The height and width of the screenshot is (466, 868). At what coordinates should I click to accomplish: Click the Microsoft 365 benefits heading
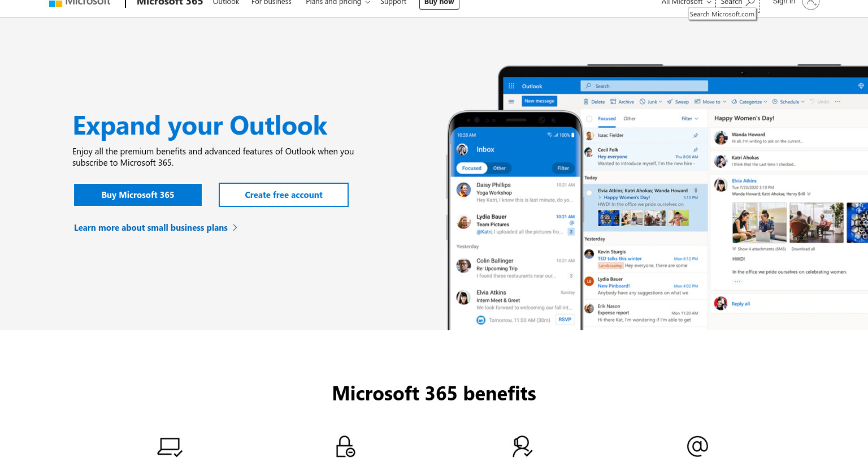click(434, 394)
